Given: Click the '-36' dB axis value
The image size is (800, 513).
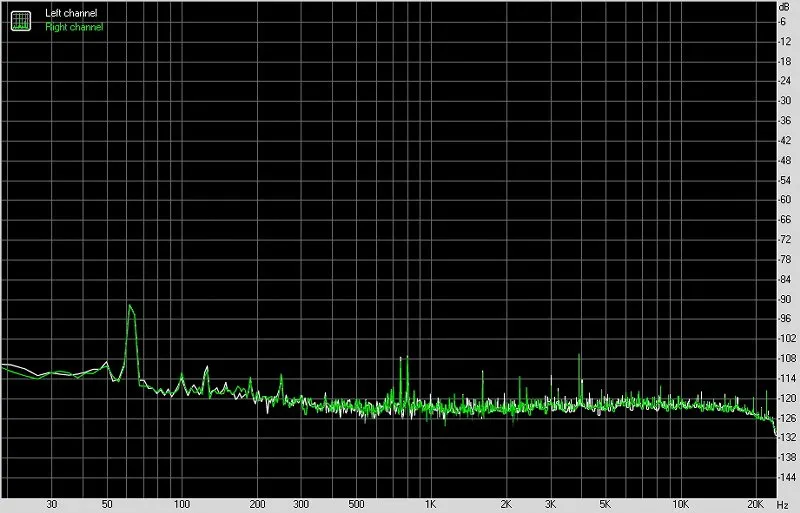Looking at the screenshot, I should [x=785, y=121].
